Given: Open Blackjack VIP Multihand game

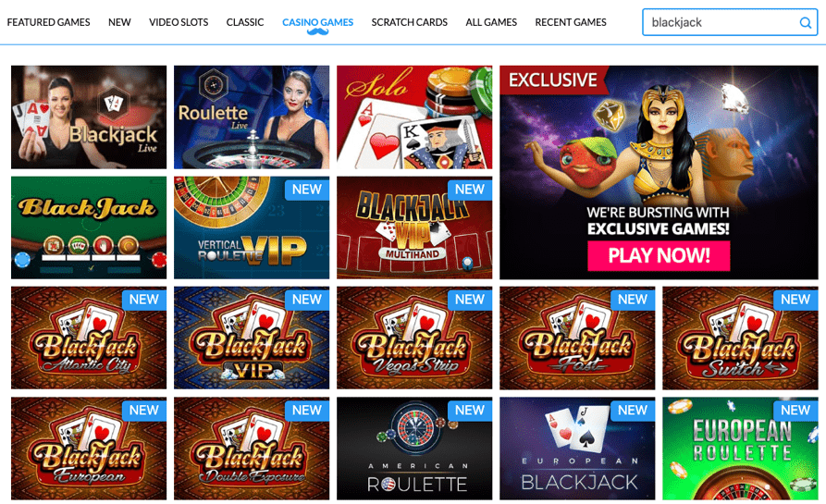Looking at the screenshot, I should point(414,227).
